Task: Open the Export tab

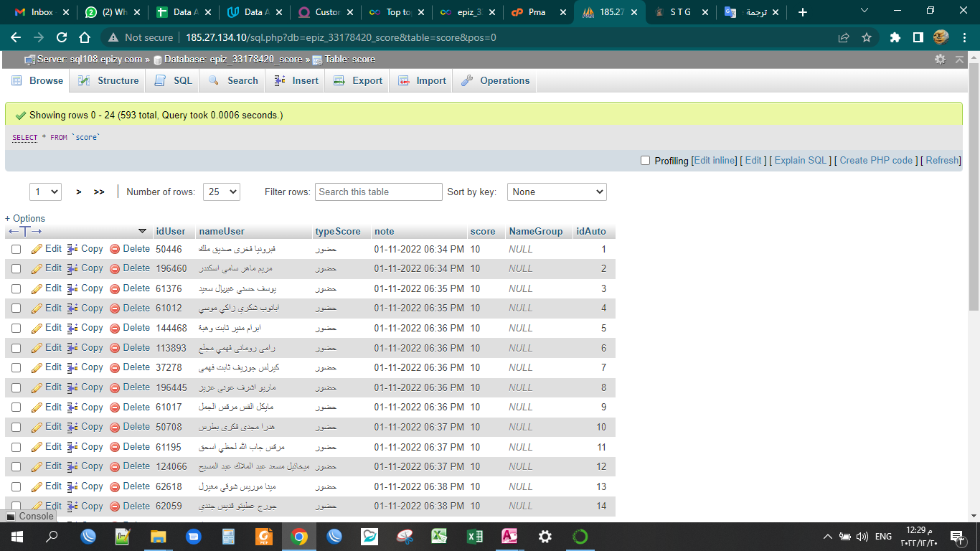Action: point(359,80)
